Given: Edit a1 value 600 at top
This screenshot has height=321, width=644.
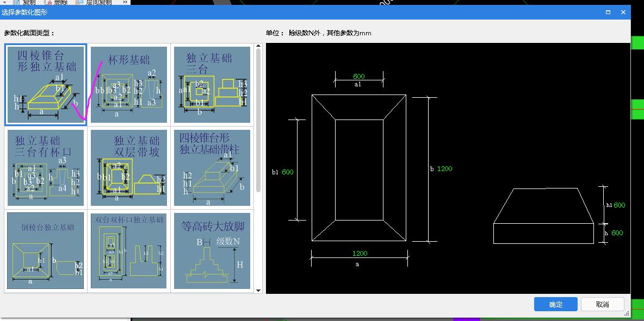Looking at the screenshot, I should click(x=358, y=76).
